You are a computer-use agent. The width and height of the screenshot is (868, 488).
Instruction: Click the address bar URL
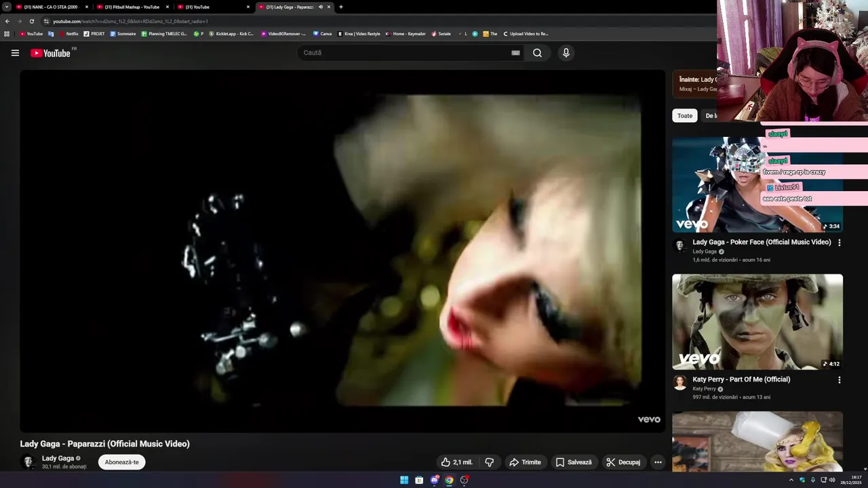pyautogui.click(x=130, y=21)
